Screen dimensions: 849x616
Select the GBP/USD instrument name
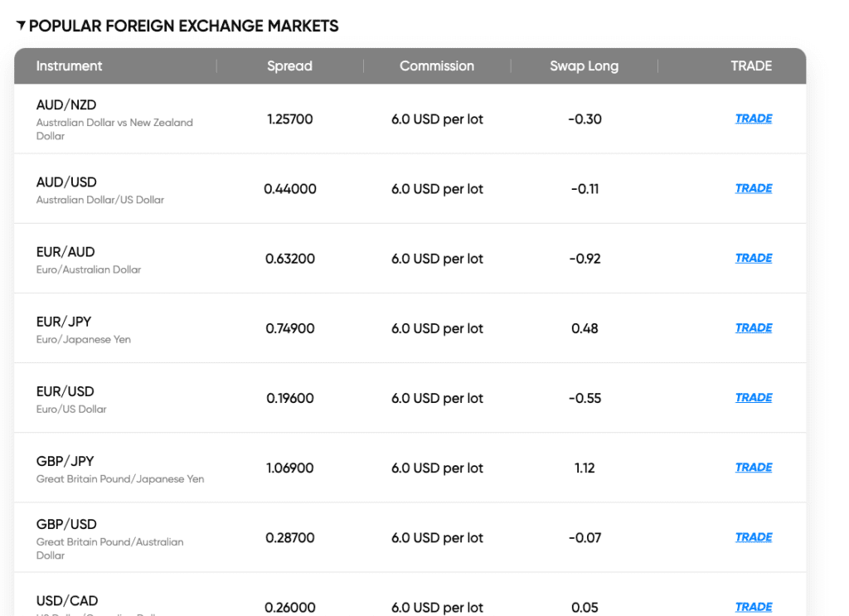click(x=66, y=525)
